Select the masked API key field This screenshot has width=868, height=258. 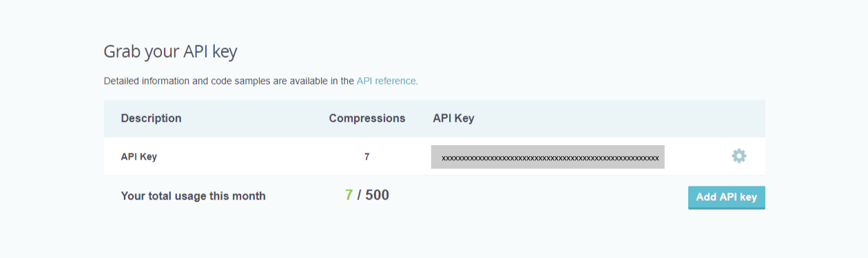pos(548,157)
